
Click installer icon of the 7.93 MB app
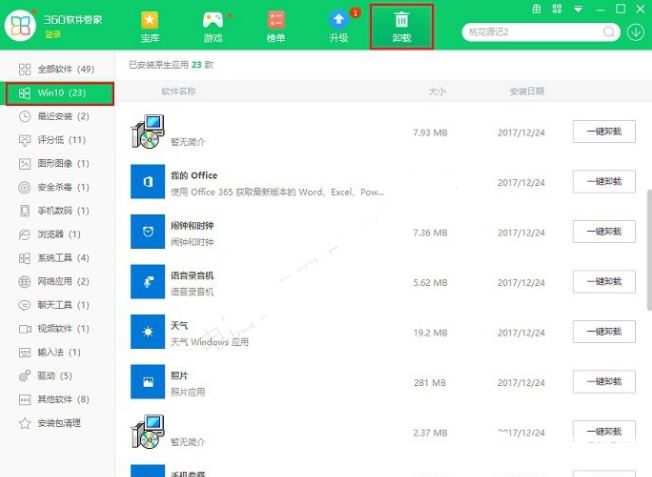click(148, 132)
